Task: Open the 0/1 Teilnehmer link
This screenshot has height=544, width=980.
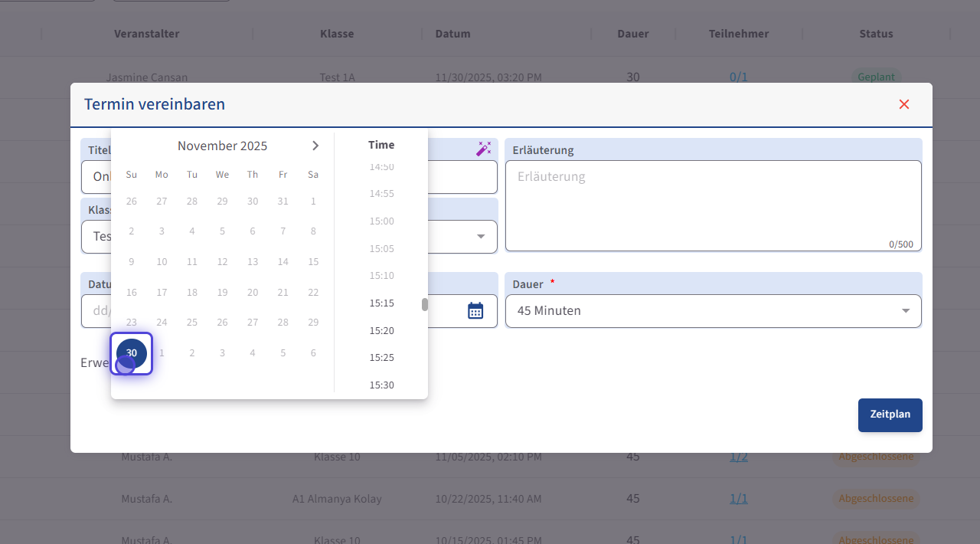Action: coord(738,77)
